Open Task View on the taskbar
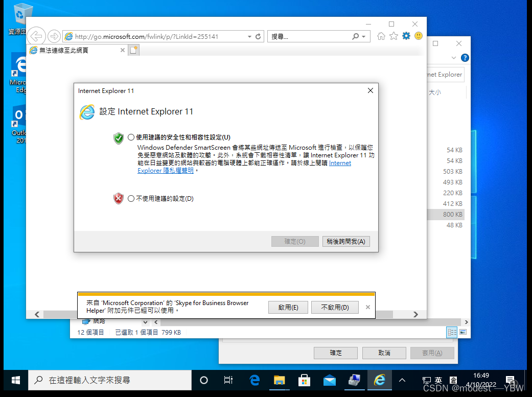532x397 pixels. click(228, 380)
